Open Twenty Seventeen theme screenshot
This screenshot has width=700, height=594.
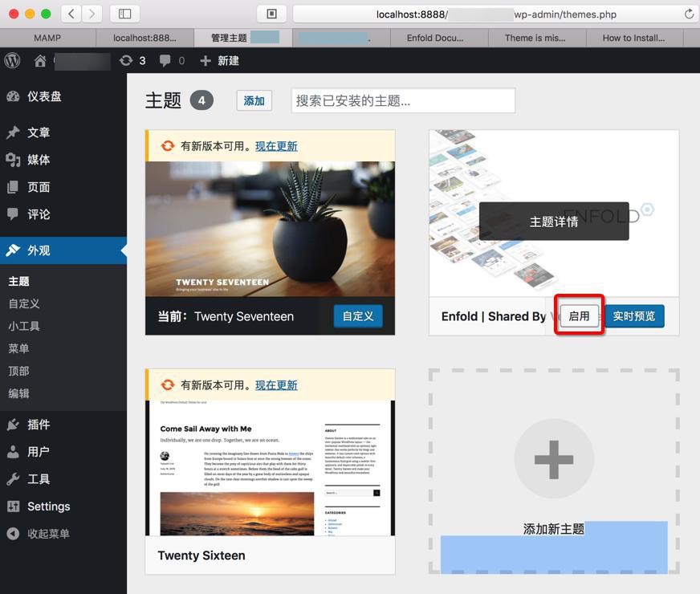click(x=270, y=229)
